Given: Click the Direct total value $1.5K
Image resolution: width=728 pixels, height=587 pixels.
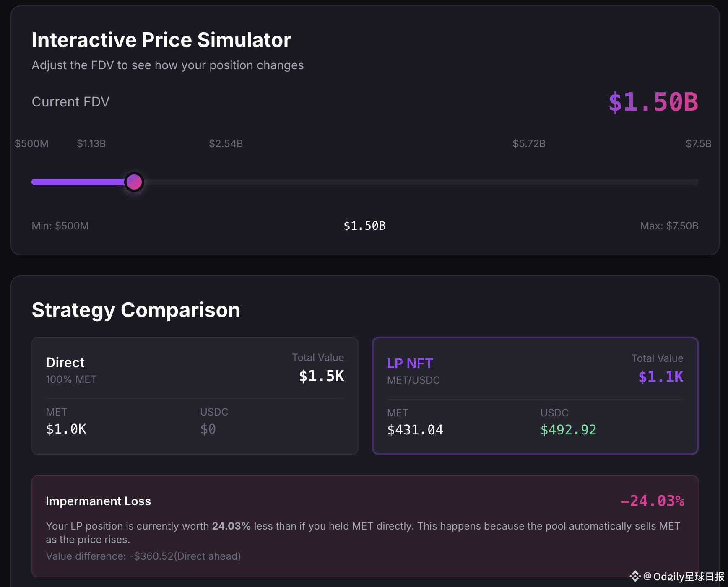Looking at the screenshot, I should [321, 376].
